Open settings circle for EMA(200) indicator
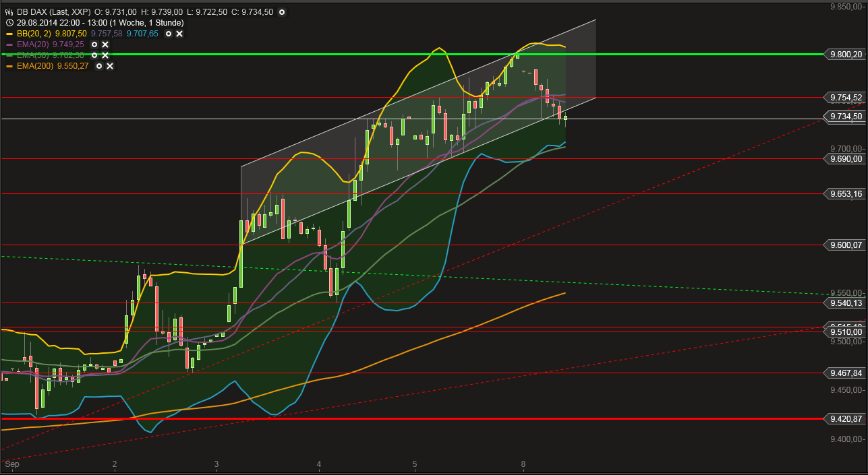The height and width of the screenshot is (475, 868). point(99,66)
